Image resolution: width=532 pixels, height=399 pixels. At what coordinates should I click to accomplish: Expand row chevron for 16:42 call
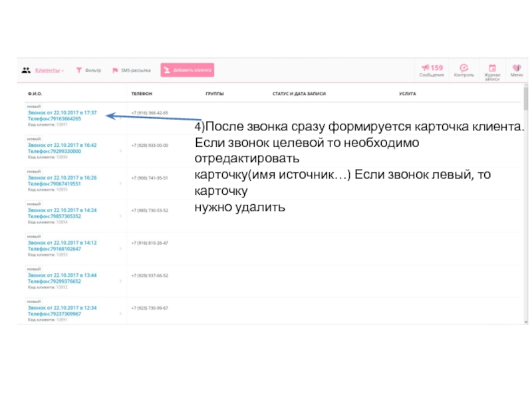(120, 151)
